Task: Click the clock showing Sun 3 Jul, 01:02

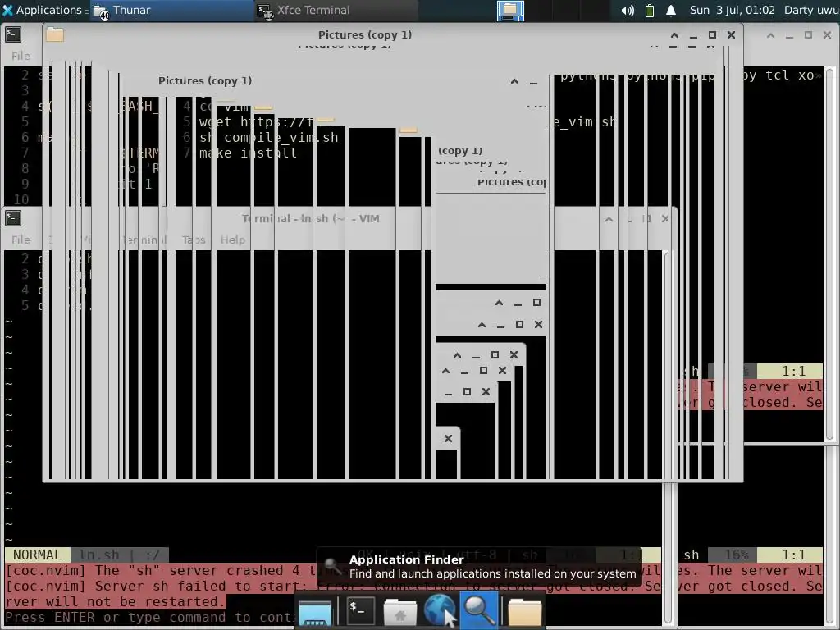Action: 732,10
